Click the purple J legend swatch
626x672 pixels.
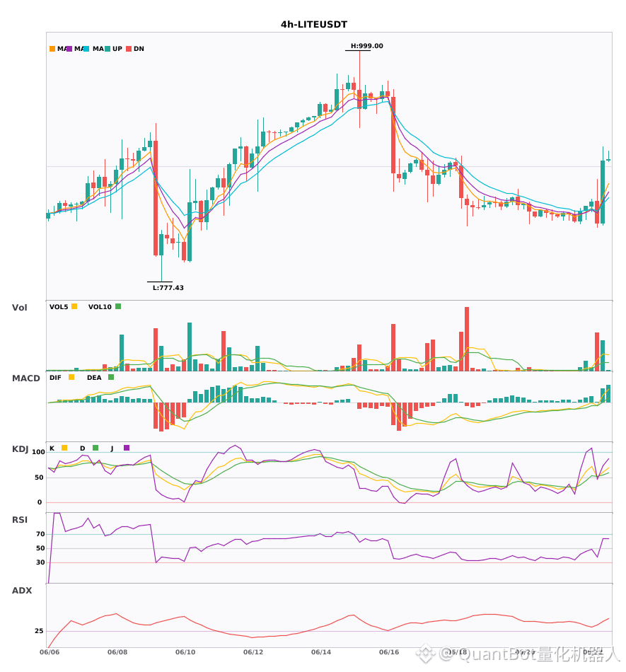[x=127, y=448]
